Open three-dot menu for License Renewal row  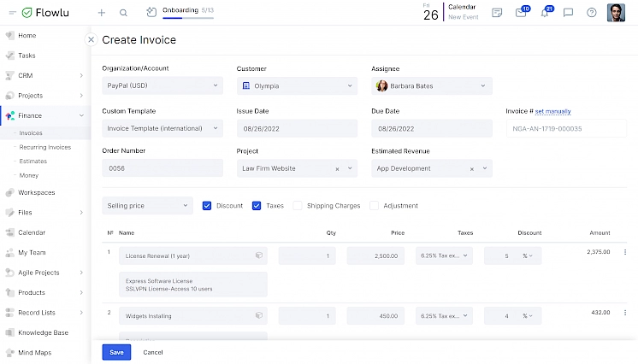[x=625, y=253]
